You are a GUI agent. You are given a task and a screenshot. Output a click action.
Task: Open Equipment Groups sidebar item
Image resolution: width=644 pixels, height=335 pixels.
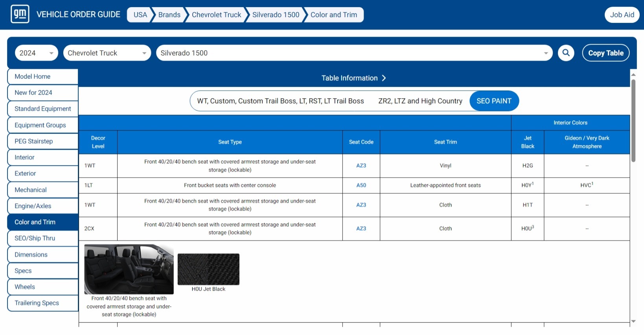[43, 125]
